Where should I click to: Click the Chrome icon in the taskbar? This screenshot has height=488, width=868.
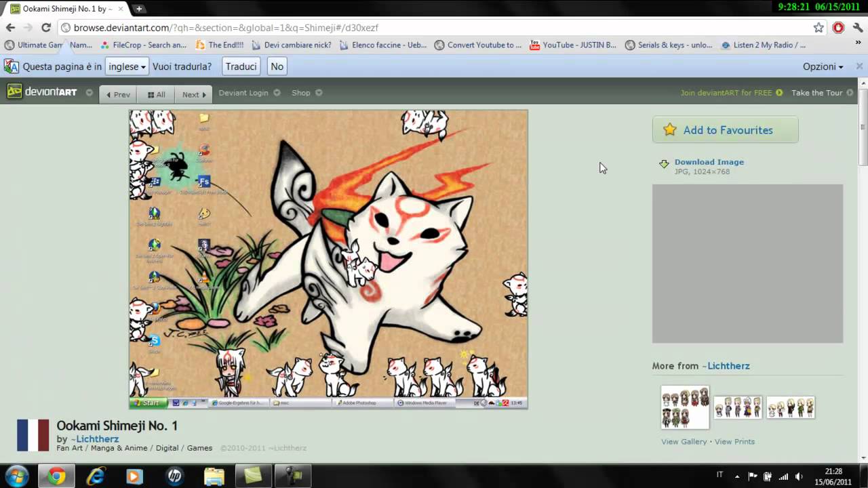(x=56, y=476)
